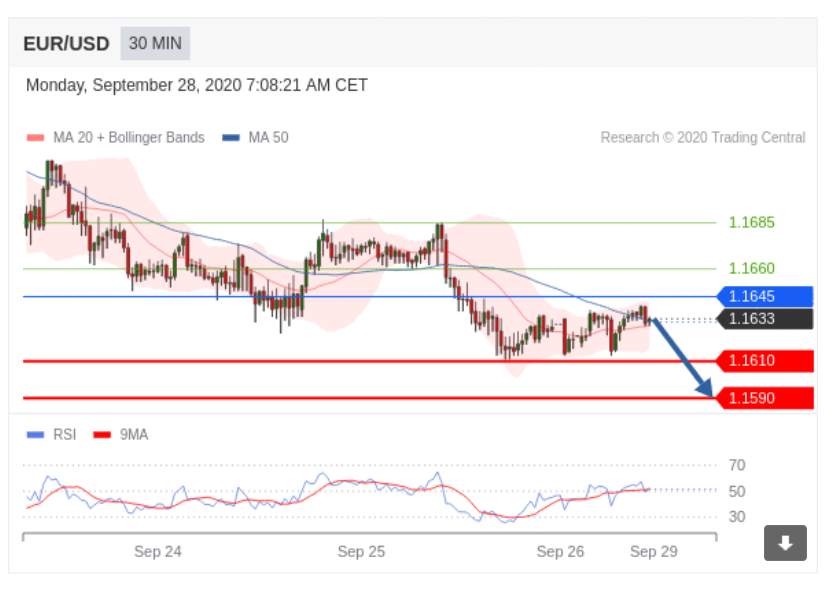The width and height of the screenshot is (833, 590).
Task: Click the download arrow button
Action: 785,543
